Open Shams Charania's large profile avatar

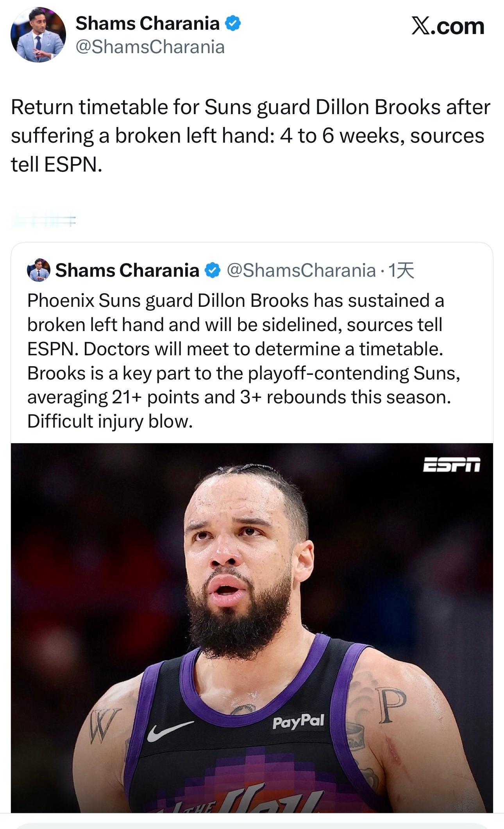click(38, 35)
